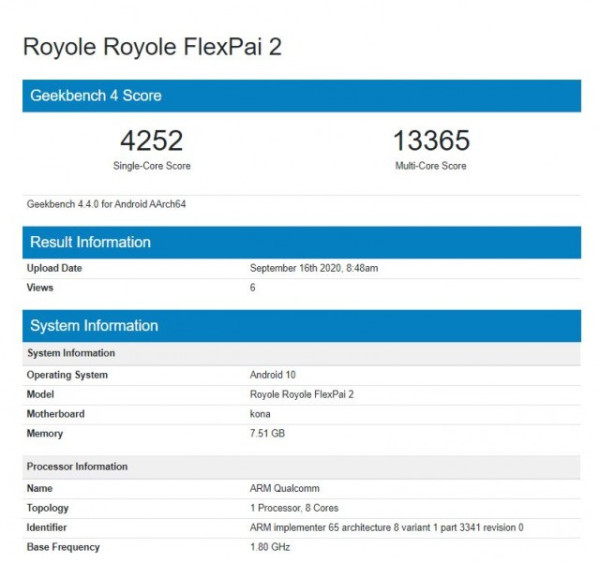
Task: Click the Topology label
Action: 48,508
